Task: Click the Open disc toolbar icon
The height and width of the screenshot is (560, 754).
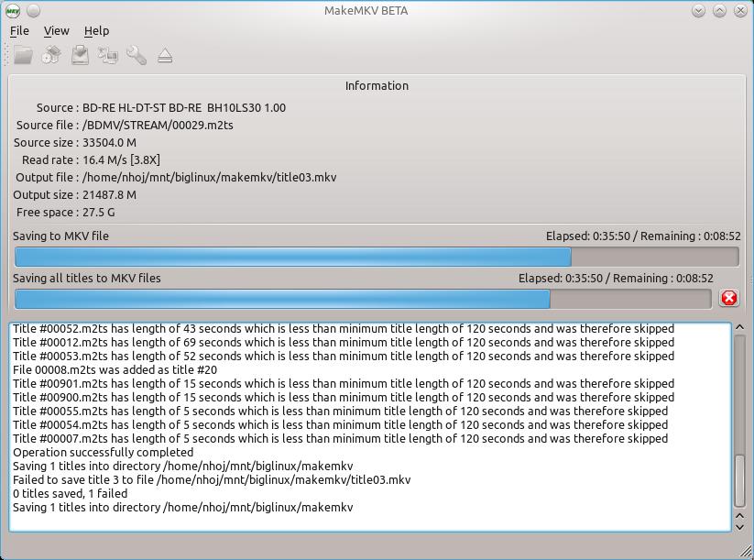Action: (51, 56)
